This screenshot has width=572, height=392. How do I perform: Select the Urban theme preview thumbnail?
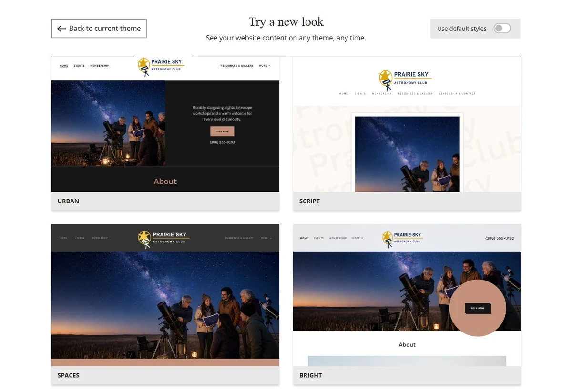coord(165,125)
